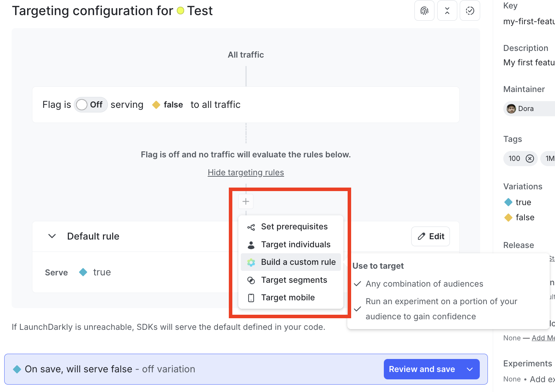Click the Add link under Release
This screenshot has width=555, height=392.
tap(543, 338)
